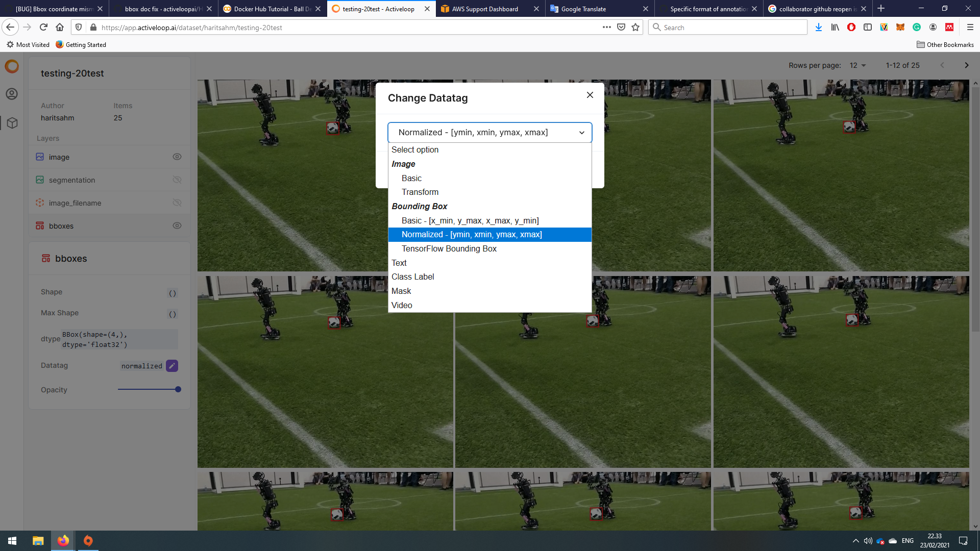980x551 pixels.
Task: Show hidden system tray icons
Action: [855, 541]
